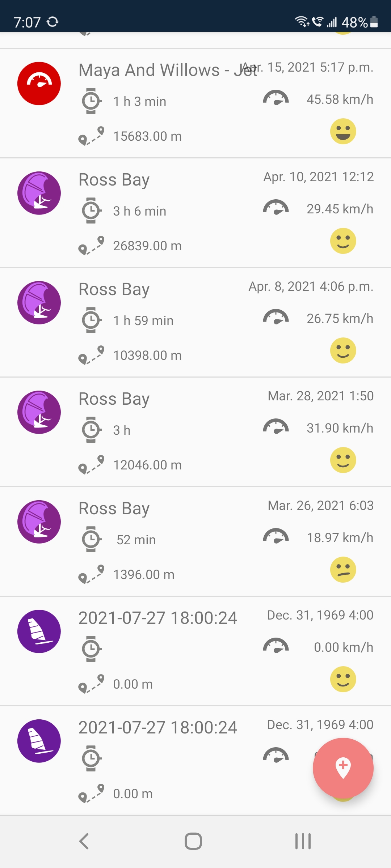The height and width of the screenshot is (868, 391).
Task: Tap the red speedometer icon for Maya And Willows
Action: click(39, 84)
